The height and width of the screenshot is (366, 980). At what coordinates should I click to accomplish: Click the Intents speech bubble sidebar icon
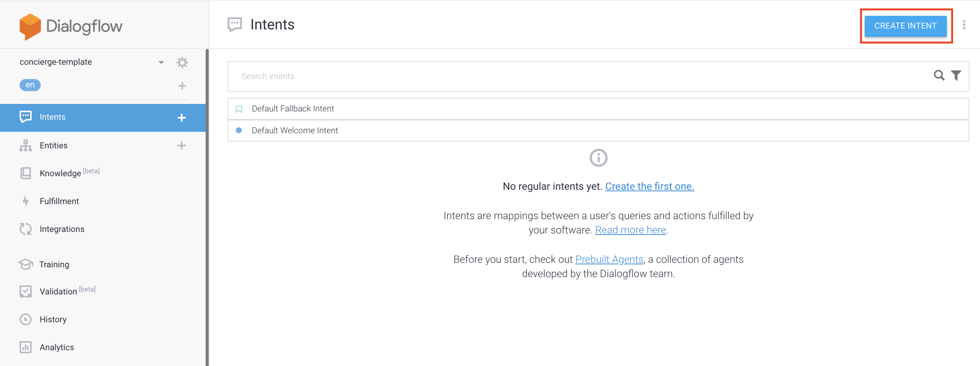pyautogui.click(x=26, y=117)
